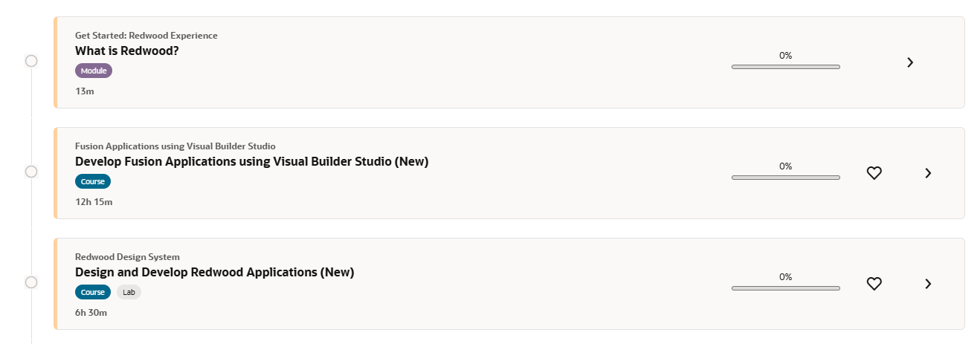This screenshot has height=344, width=980.
Task: Click the Lab badge
Action: click(129, 292)
